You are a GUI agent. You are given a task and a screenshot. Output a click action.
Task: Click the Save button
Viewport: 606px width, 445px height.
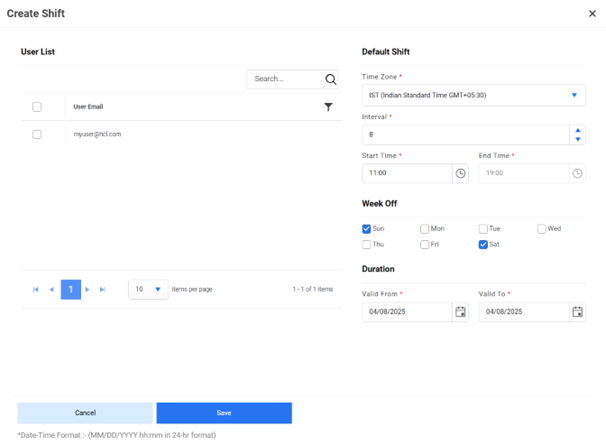(x=224, y=413)
